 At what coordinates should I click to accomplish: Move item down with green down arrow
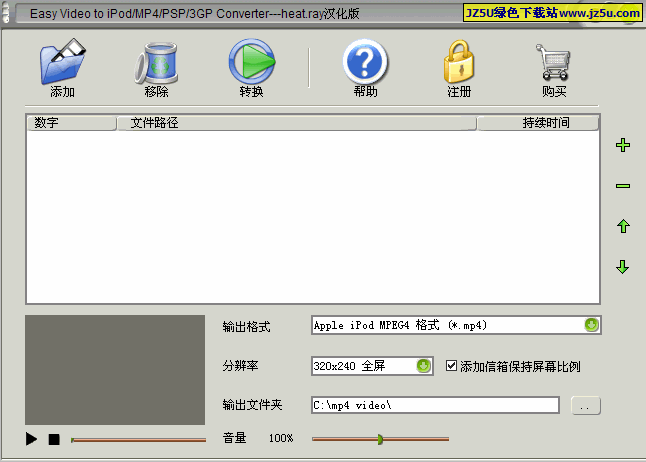pos(623,267)
